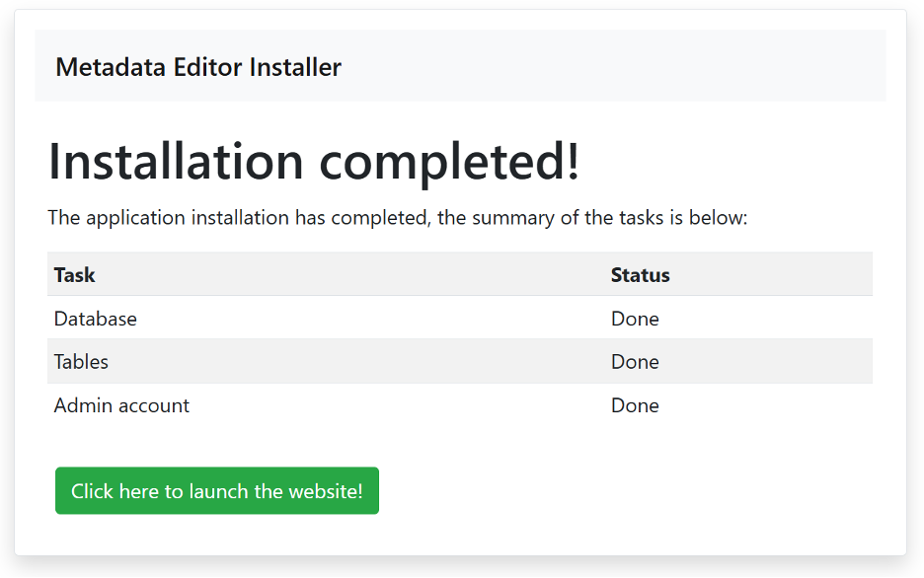Click the shaded Tables table row
Image resolution: width=924 pixels, height=578 pixels.
(x=459, y=361)
